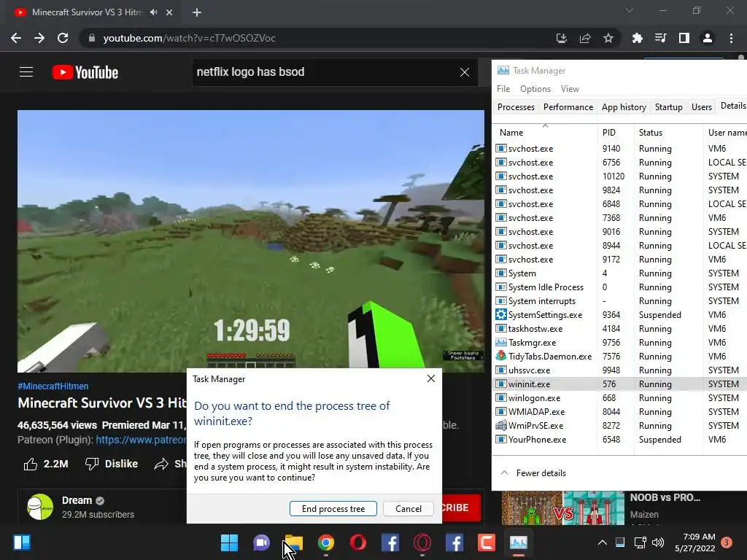Bookmark this page with the star icon
747x560 pixels.
[x=608, y=38]
